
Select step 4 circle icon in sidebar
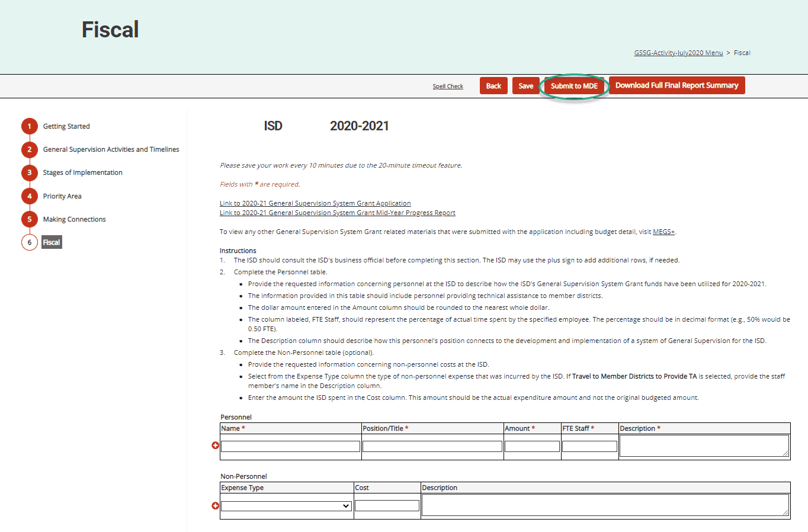(x=30, y=196)
